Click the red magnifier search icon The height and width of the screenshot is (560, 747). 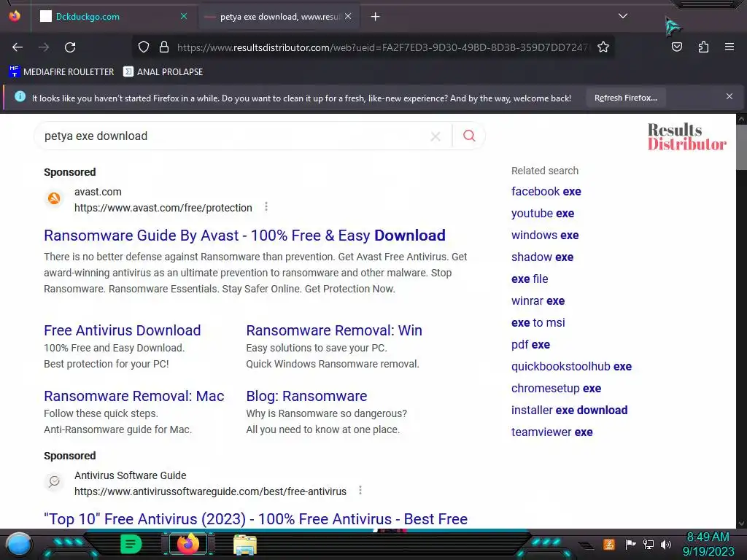469,136
